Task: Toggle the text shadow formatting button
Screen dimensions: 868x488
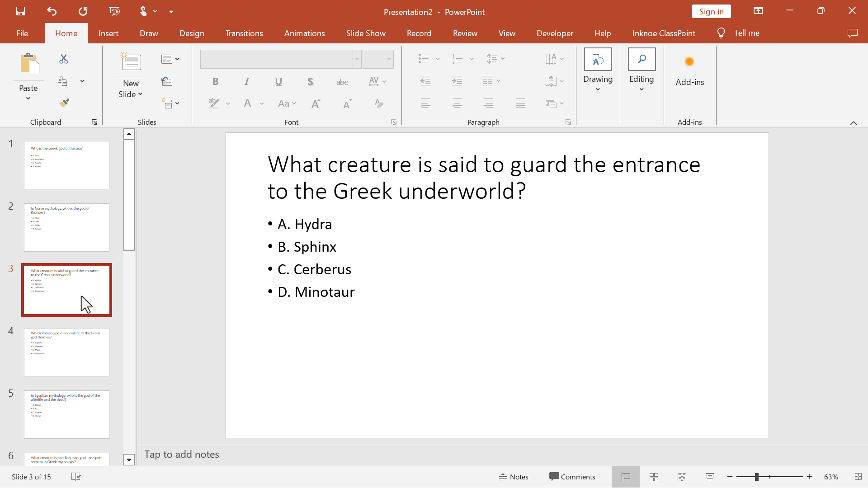Action: [x=310, y=81]
